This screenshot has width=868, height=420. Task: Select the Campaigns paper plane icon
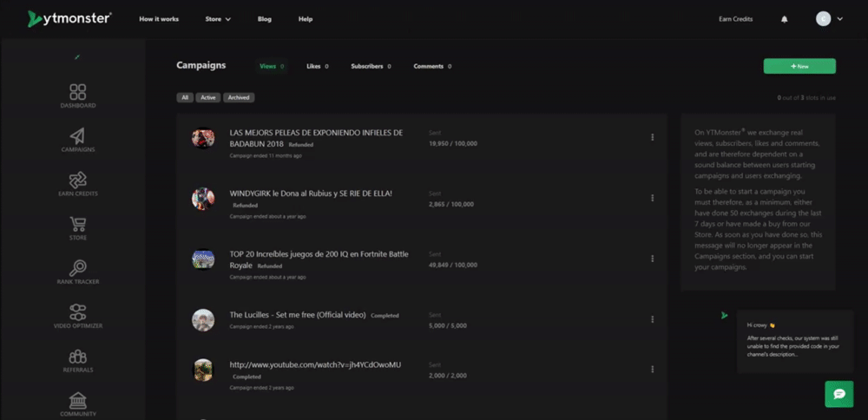[78, 137]
